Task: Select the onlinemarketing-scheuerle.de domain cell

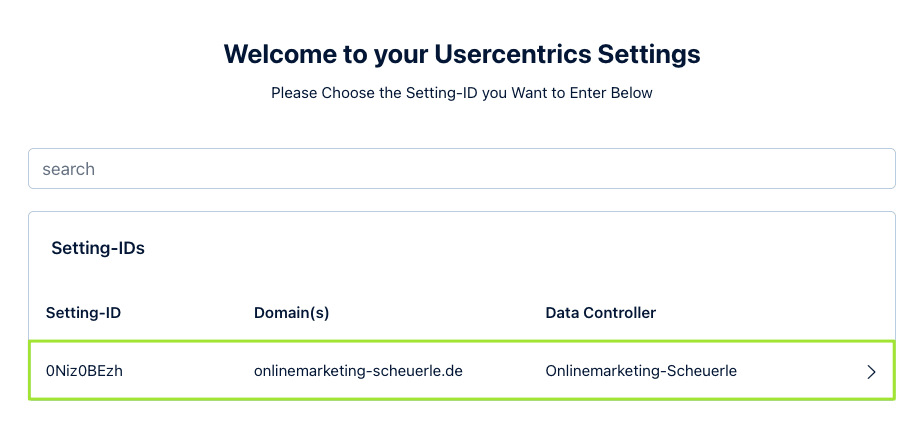Action: pyautogui.click(x=358, y=371)
